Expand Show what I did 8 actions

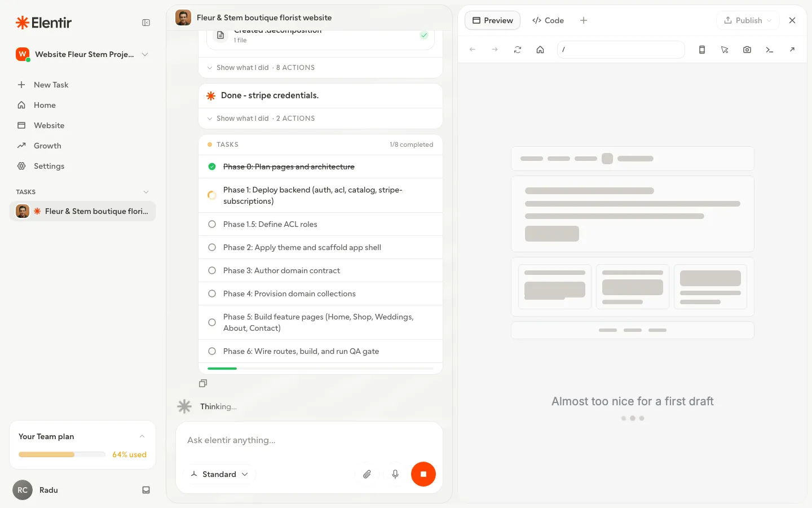261,68
